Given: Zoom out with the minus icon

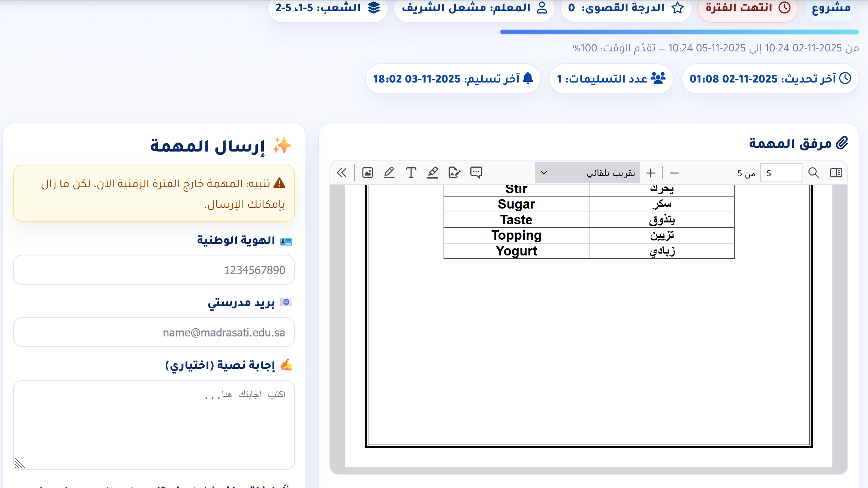Looking at the screenshot, I should tap(674, 173).
